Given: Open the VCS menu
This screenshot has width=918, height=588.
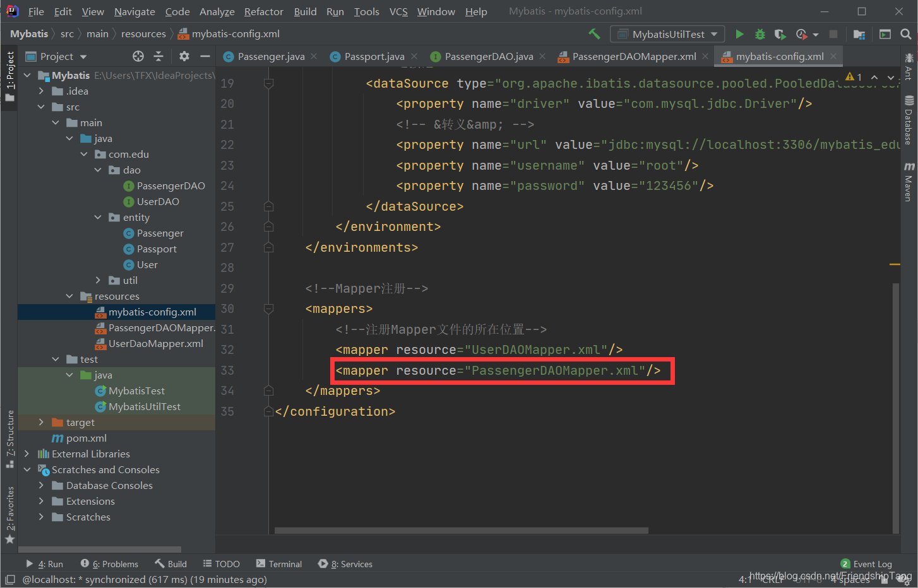Looking at the screenshot, I should point(398,11).
